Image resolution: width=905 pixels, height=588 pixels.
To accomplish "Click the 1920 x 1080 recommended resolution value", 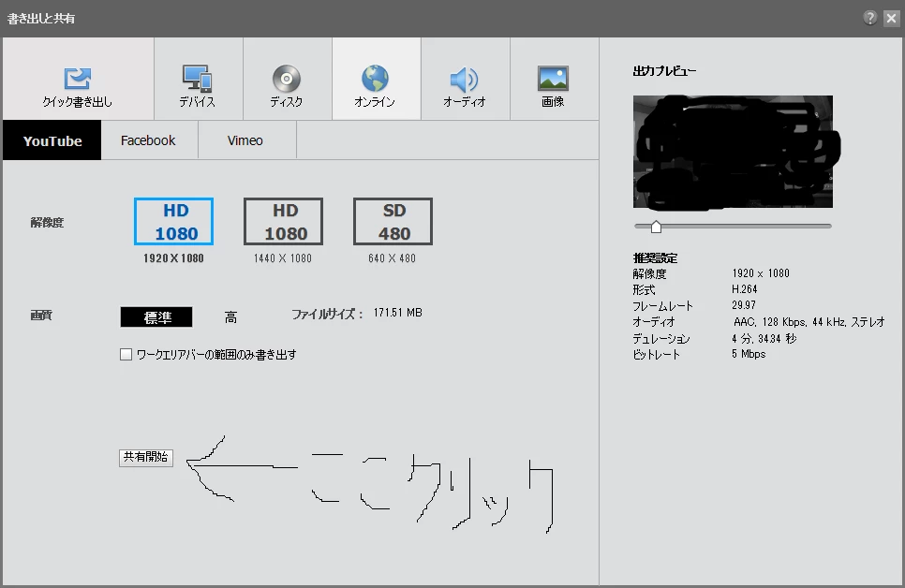I will pyautogui.click(x=761, y=273).
